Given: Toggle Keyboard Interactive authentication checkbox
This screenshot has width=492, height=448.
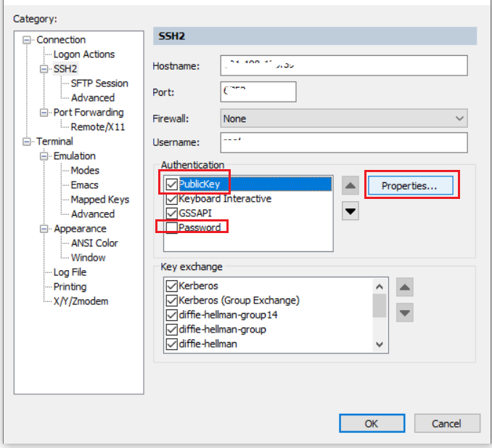Looking at the screenshot, I should click(x=172, y=199).
